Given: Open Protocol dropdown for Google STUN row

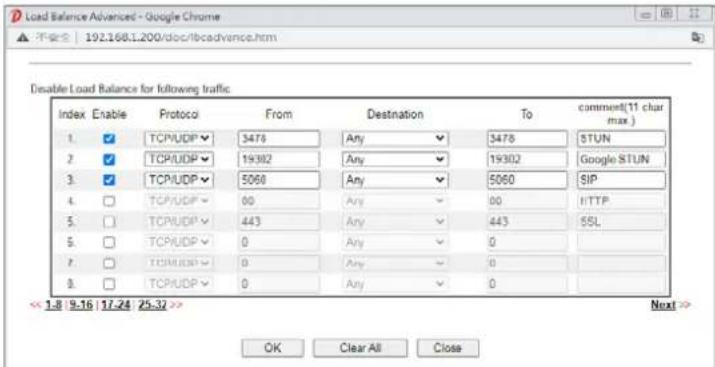Looking at the screenshot, I should coord(179,160).
